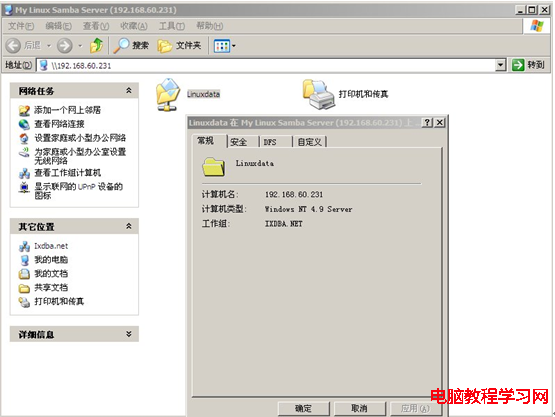Open the address bar dropdown arrow
The image size is (555, 417).
point(500,65)
